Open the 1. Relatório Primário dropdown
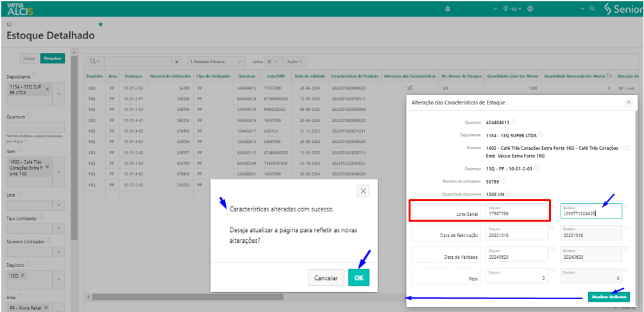 click(216, 62)
